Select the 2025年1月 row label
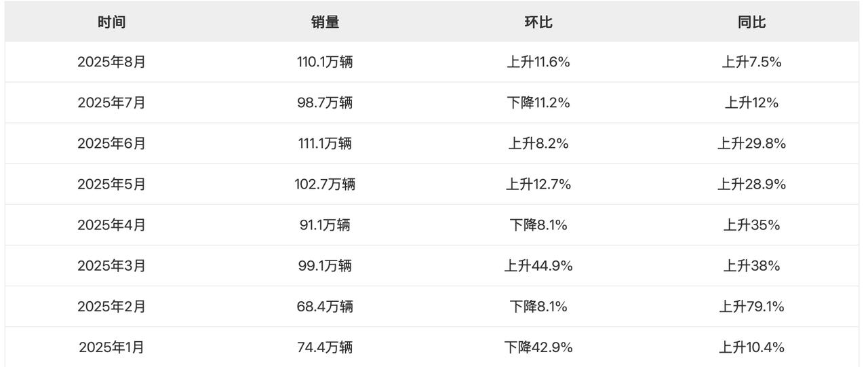 [111, 347]
